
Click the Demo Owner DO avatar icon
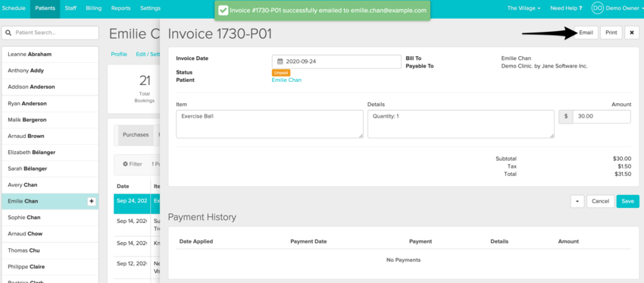(x=597, y=8)
